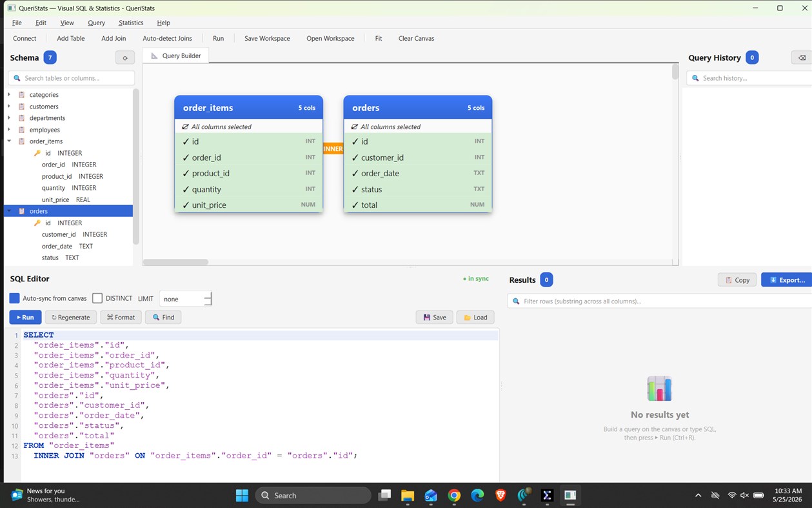
Task: Open the Help menu
Action: tap(164, 23)
